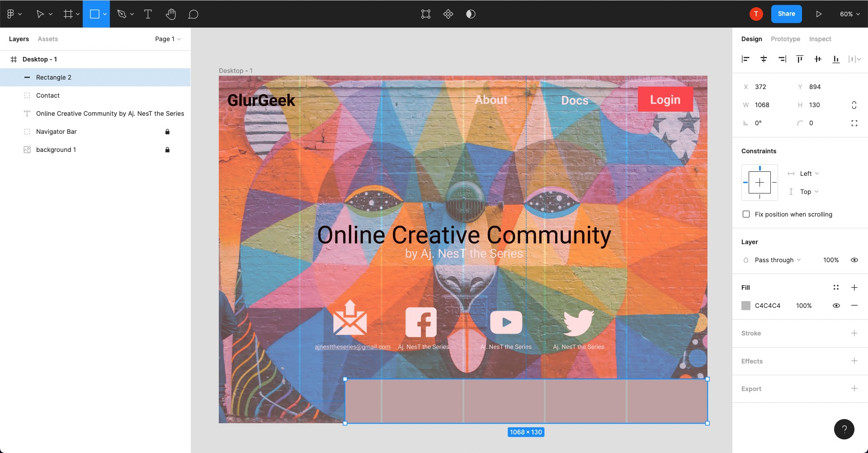Click the blue Share button

pos(786,14)
